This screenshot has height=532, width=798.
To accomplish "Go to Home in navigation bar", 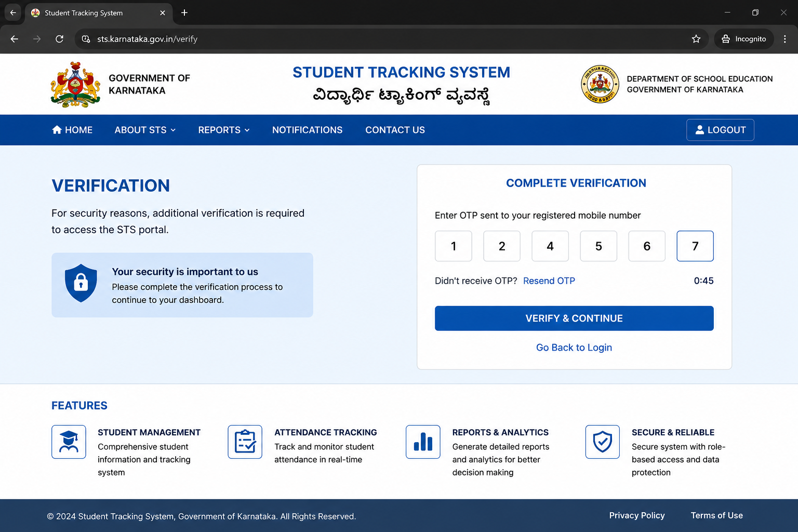I will 72,130.
